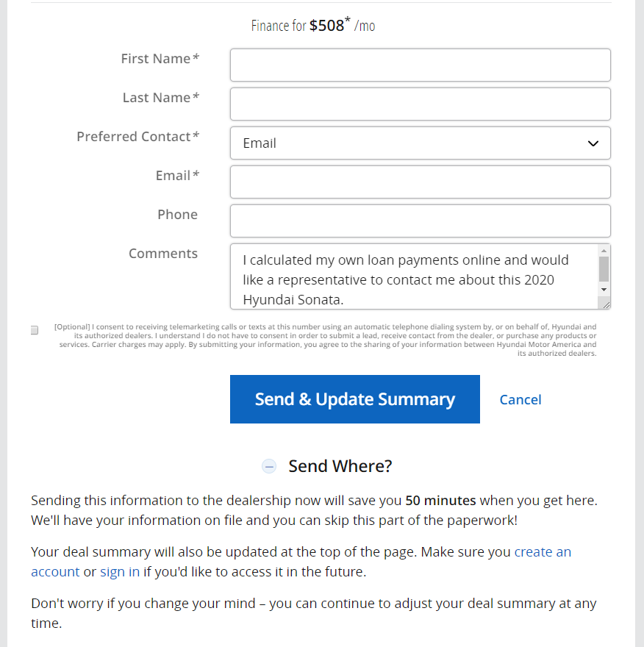Click the comments box scroll down arrow
This screenshot has height=647, width=644.
(604, 290)
